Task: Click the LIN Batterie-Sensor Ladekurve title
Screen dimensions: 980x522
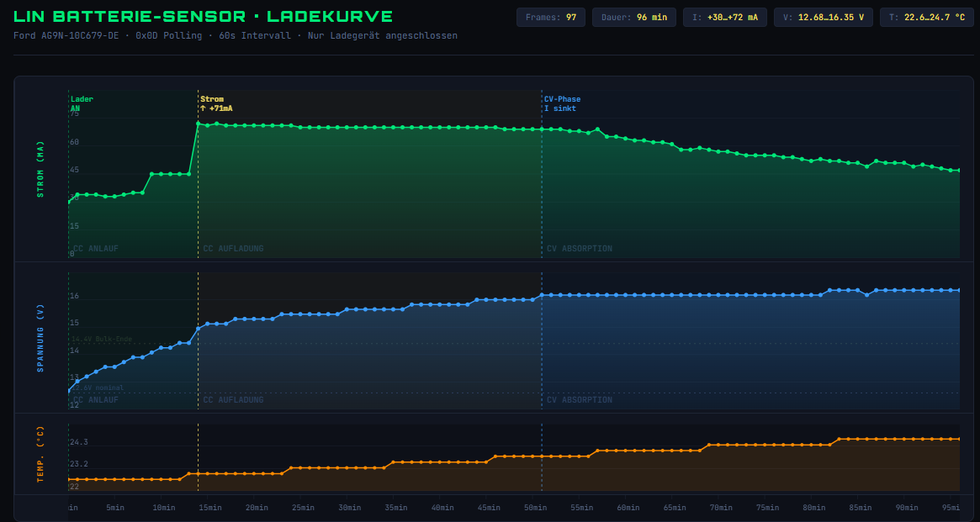Action: click(x=203, y=17)
